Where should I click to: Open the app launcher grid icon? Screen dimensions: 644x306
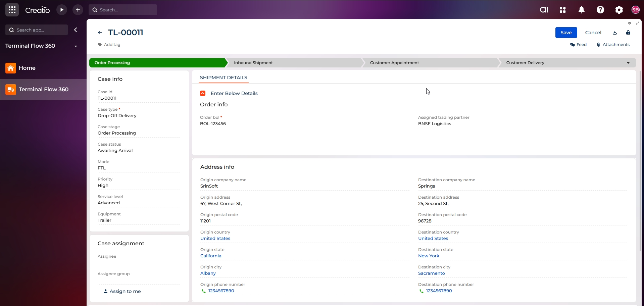tap(12, 10)
